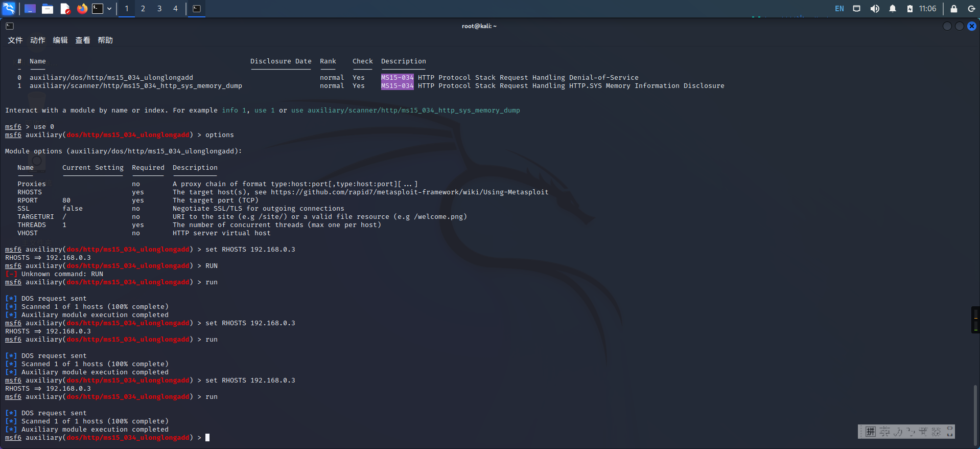Open the 编辑 menu
980x449 pixels.
click(x=60, y=40)
